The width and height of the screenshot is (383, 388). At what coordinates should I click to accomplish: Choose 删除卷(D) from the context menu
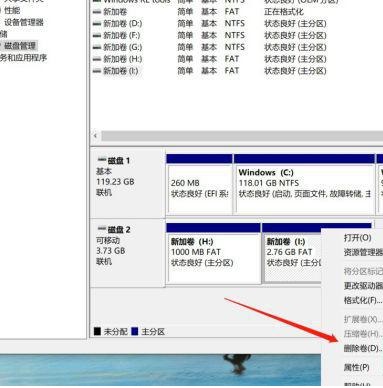pyautogui.click(x=363, y=348)
